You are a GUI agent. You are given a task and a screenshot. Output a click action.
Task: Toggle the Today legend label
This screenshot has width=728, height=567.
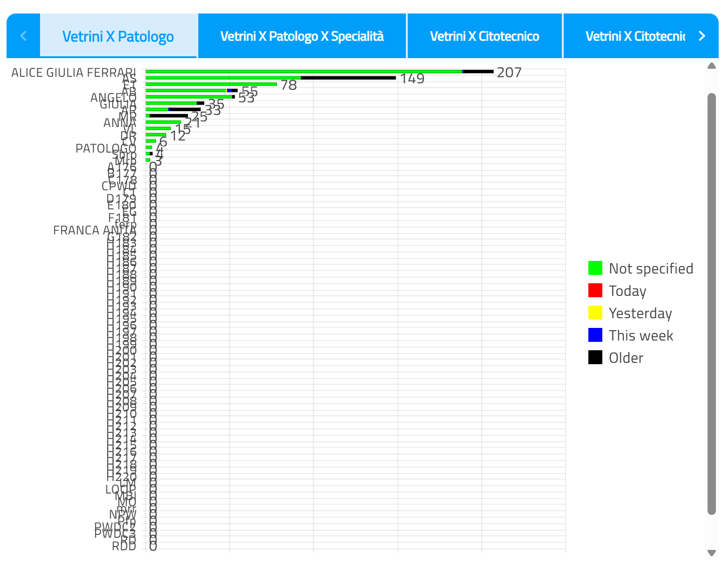click(627, 291)
